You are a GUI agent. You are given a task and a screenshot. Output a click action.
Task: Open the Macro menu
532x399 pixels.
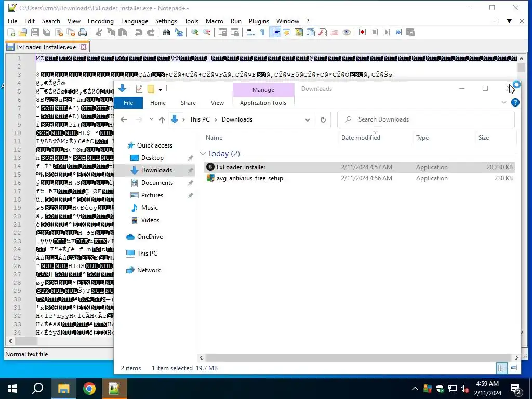(x=215, y=21)
